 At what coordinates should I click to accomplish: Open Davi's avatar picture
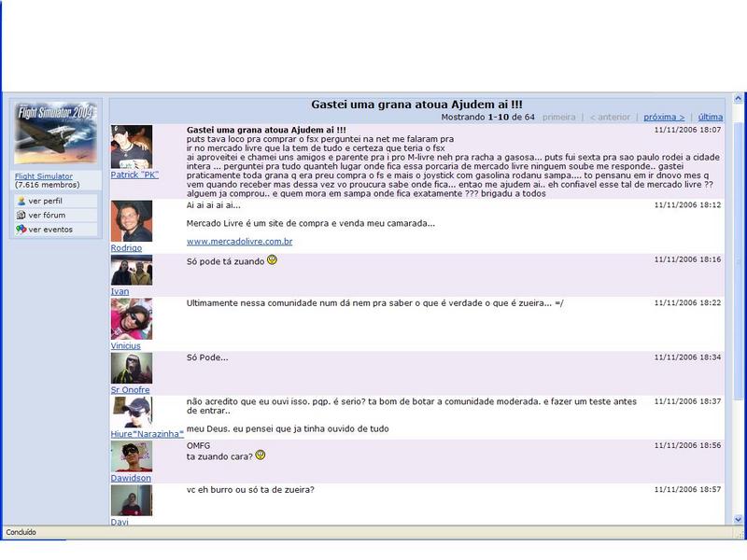point(132,500)
